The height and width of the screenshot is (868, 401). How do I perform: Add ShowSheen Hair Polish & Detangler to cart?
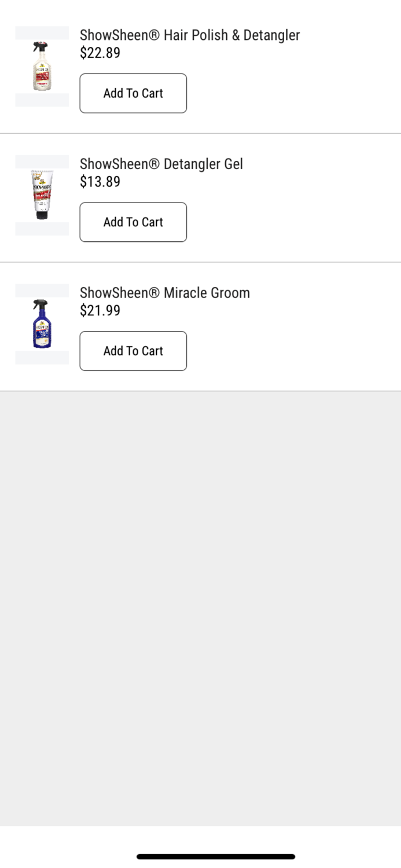(133, 93)
